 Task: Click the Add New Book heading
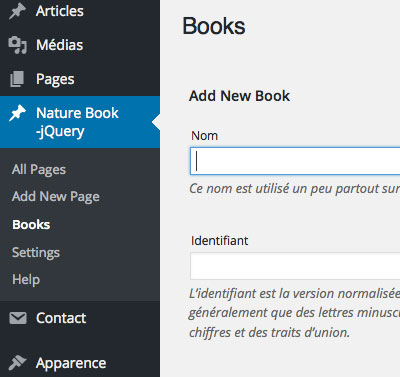pyautogui.click(x=239, y=96)
